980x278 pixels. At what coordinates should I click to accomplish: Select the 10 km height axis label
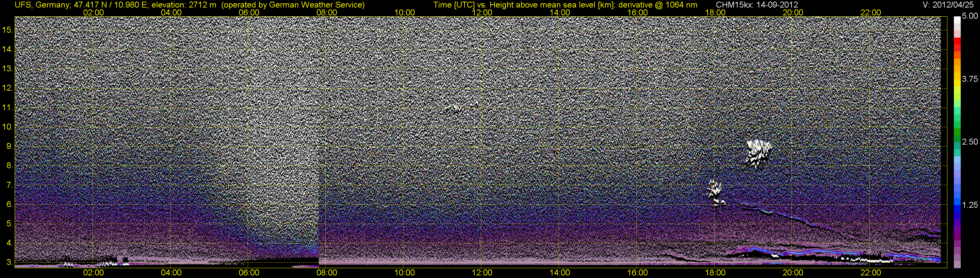[8, 127]
